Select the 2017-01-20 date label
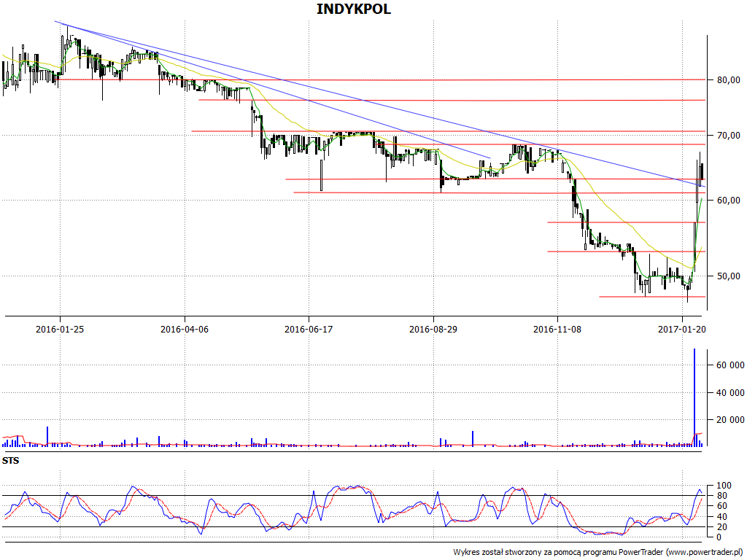The height and width of the screenshot is (560, 747). [x=682, y=329]
